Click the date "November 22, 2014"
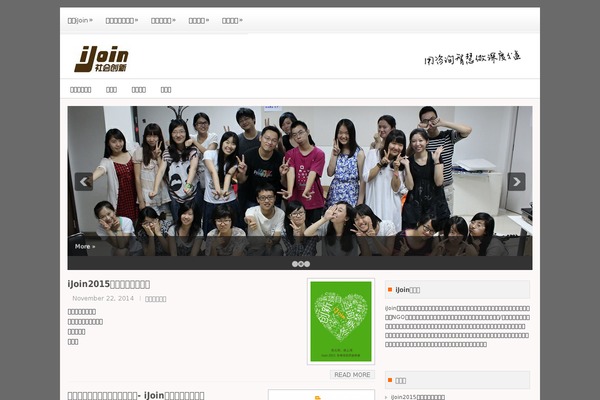Viewport: 600px width, 400px height. 103,298
